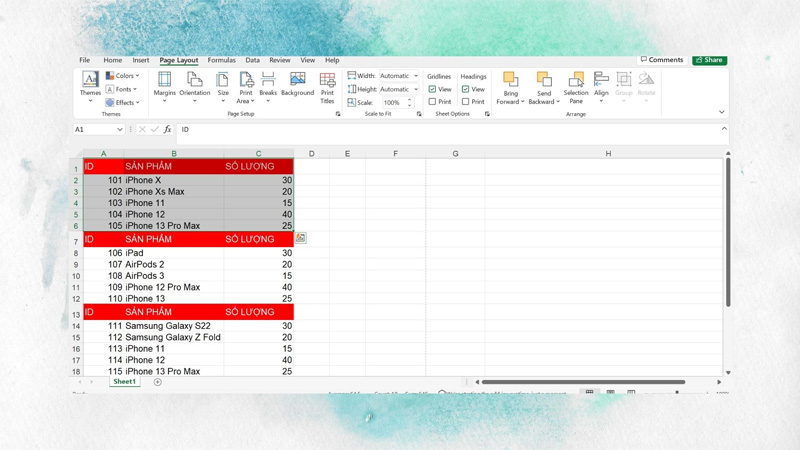Switch to the View tab

point(308,60)
